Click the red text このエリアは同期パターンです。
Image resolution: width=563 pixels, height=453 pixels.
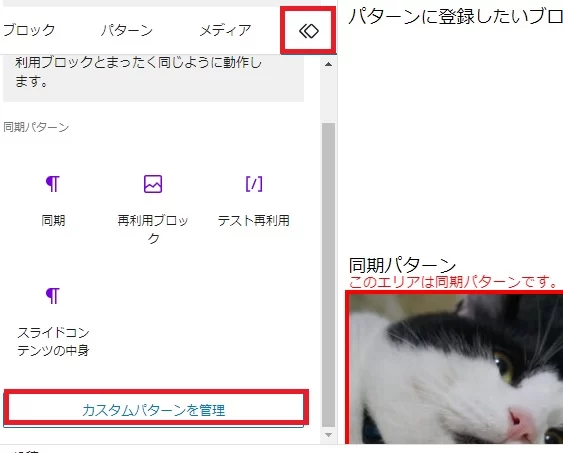coord(453,282)
